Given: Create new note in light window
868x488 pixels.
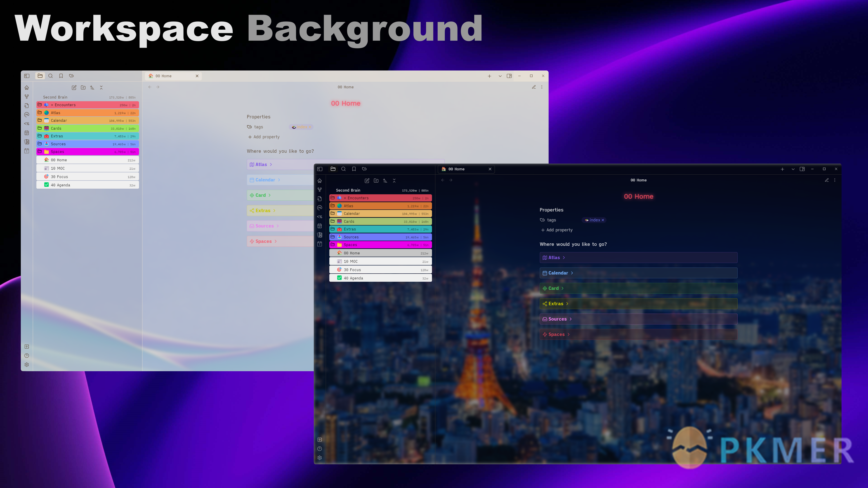Looking at the screenshot, I should [x=74, y=88].
